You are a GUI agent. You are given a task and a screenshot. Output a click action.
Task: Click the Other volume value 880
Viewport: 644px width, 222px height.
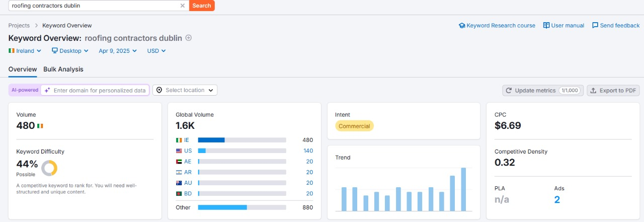pos(307,207)
